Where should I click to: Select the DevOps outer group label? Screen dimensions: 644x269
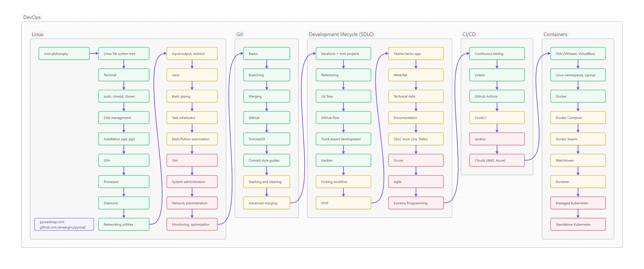[32, 17]
